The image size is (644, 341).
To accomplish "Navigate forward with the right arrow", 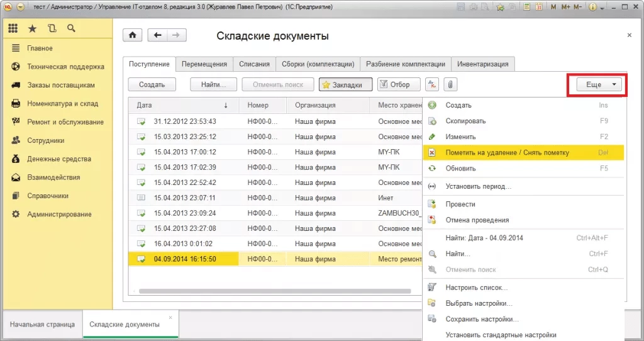I will (x=176, y=35).
